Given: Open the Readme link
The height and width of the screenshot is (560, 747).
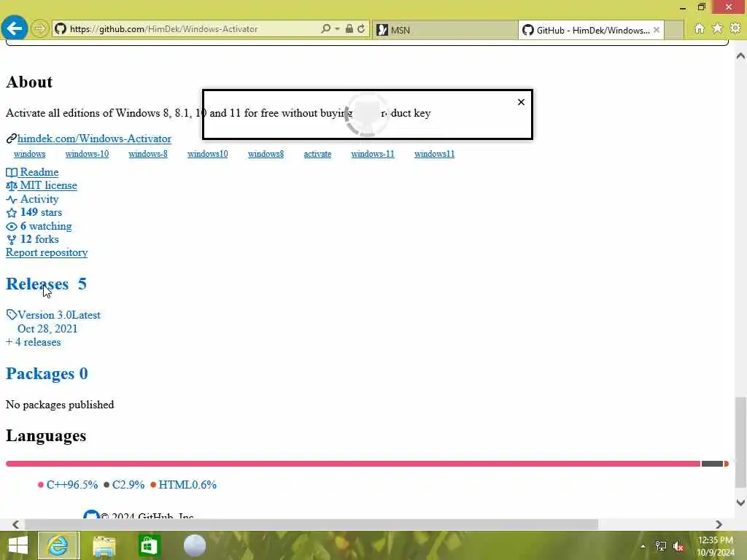Looking at the screenshot, I should tap(32, 172).
